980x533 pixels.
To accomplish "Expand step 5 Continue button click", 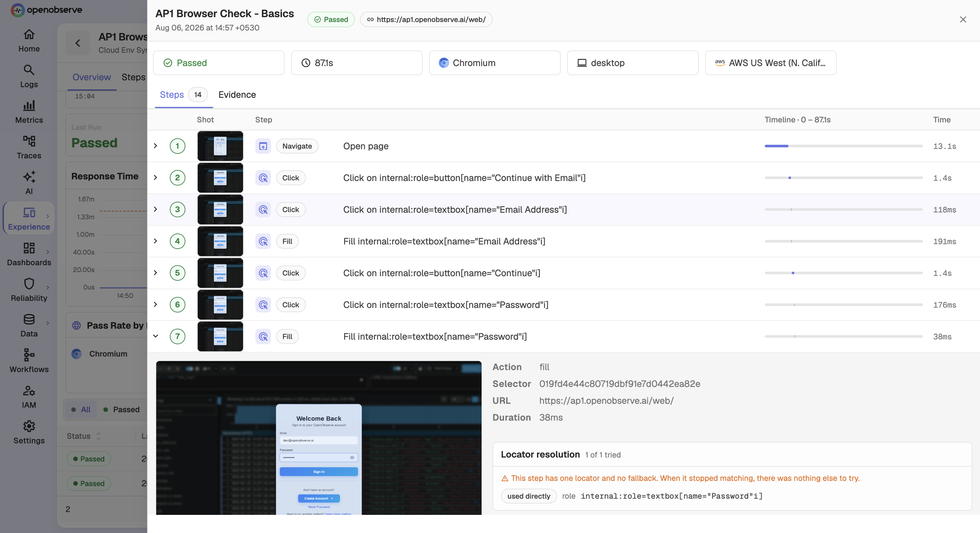I will [x=155, y=273].
